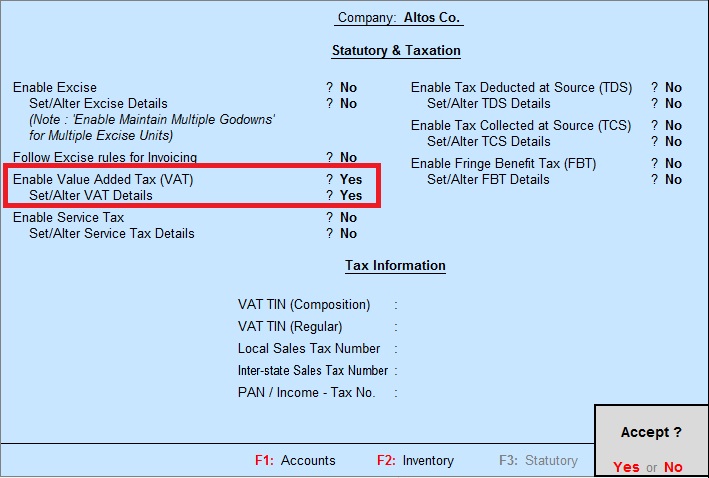709x478 pixels.
Task: Toggle the Enable Service Tax value
Action: tap(348, 217)
